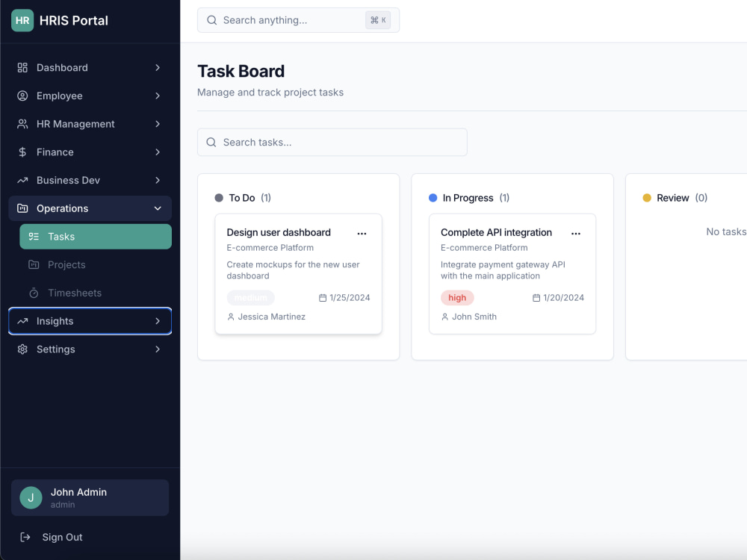
Task: Click the Task Board page heading
Action: coord(241,72)
